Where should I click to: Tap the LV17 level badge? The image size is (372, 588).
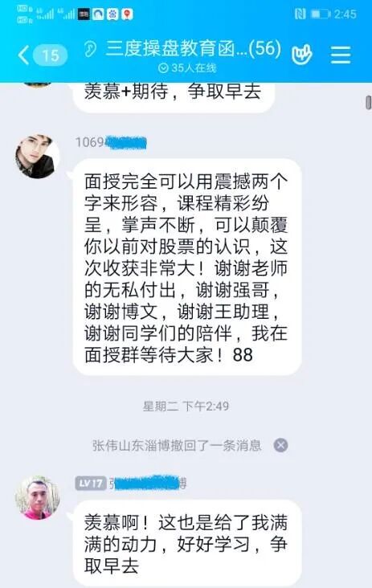(x=90, y=483)
